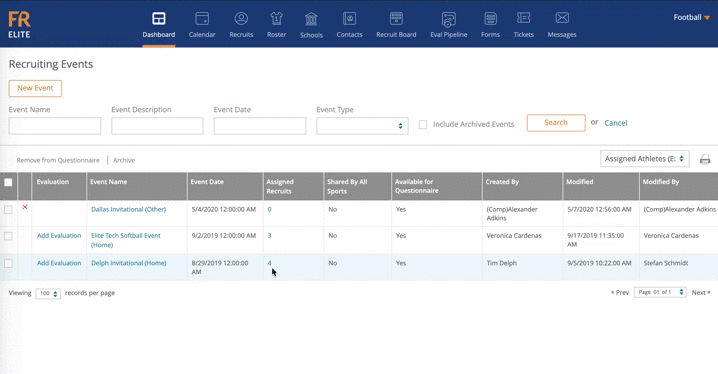Sort by Assigned Recruits column header
The image size is (718, 374).
click(280, 186)
